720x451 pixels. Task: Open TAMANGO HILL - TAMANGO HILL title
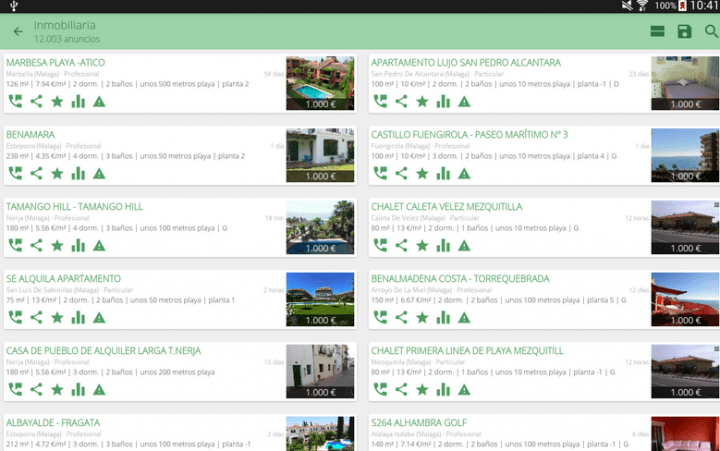pos(74,207)
